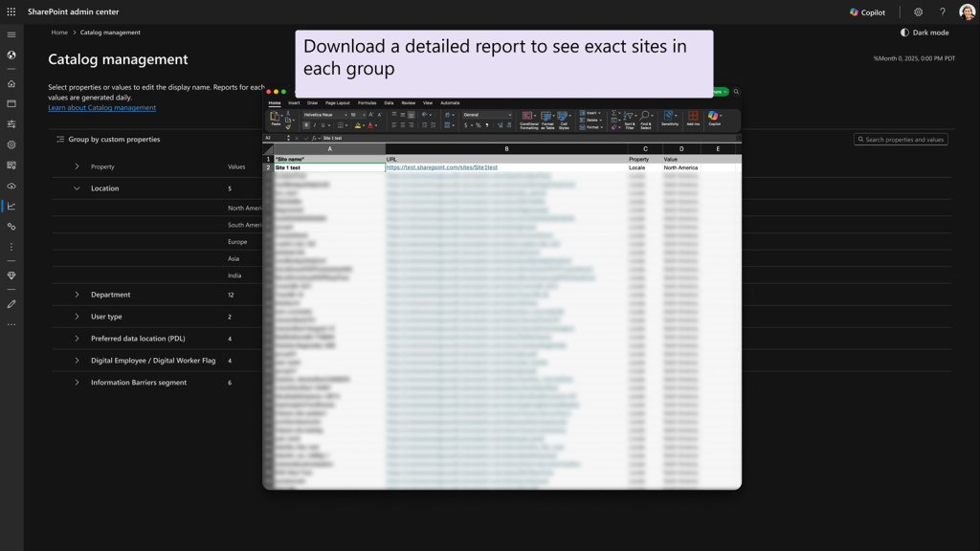Open the Learn about Catalog management link

tap(101, 107)
